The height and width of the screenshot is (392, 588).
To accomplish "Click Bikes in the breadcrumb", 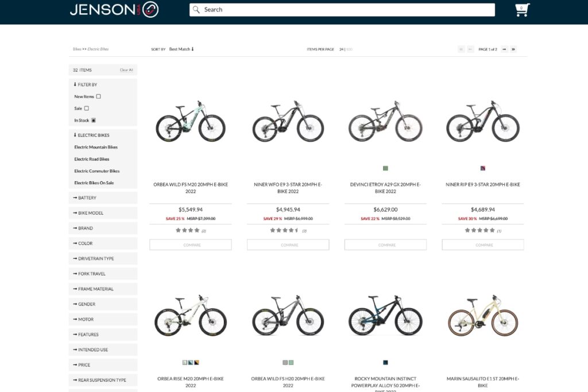I will pos(77,49).
